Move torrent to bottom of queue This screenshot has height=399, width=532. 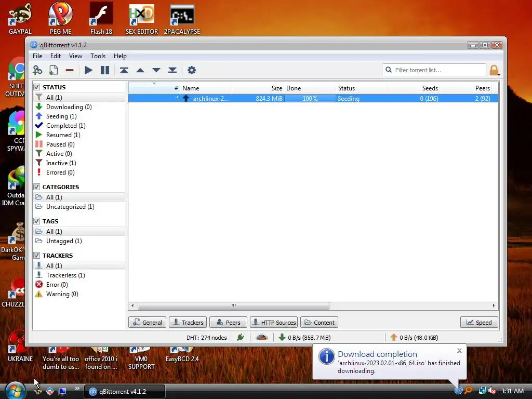[x=172, y=70]
